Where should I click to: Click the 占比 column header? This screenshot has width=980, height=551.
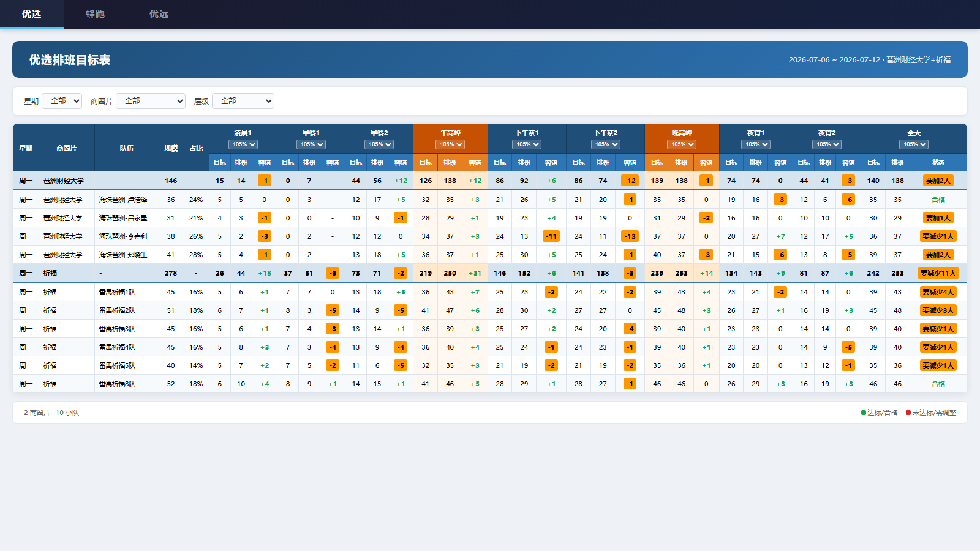(196, 148)
